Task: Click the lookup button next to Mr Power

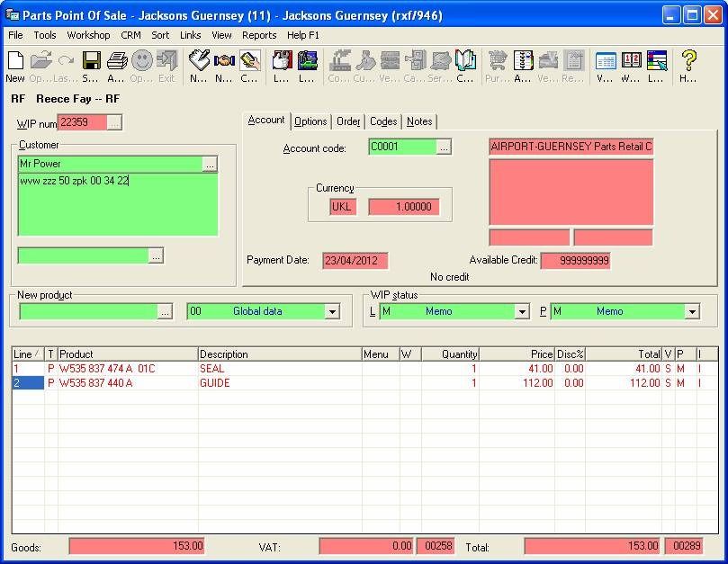Action: pos(210,164)
